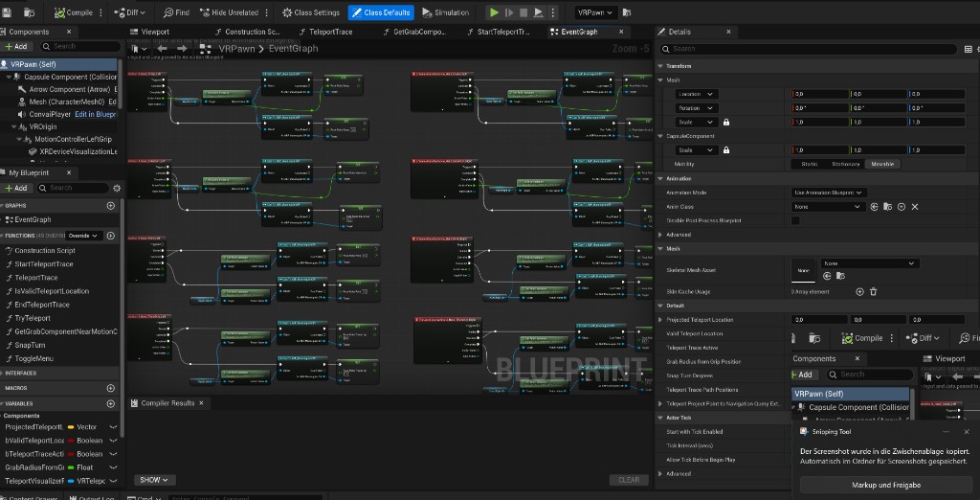The image size is (980, 500).
Task: Click the My Blueprint settings gear icon
Action: [116, 188]
